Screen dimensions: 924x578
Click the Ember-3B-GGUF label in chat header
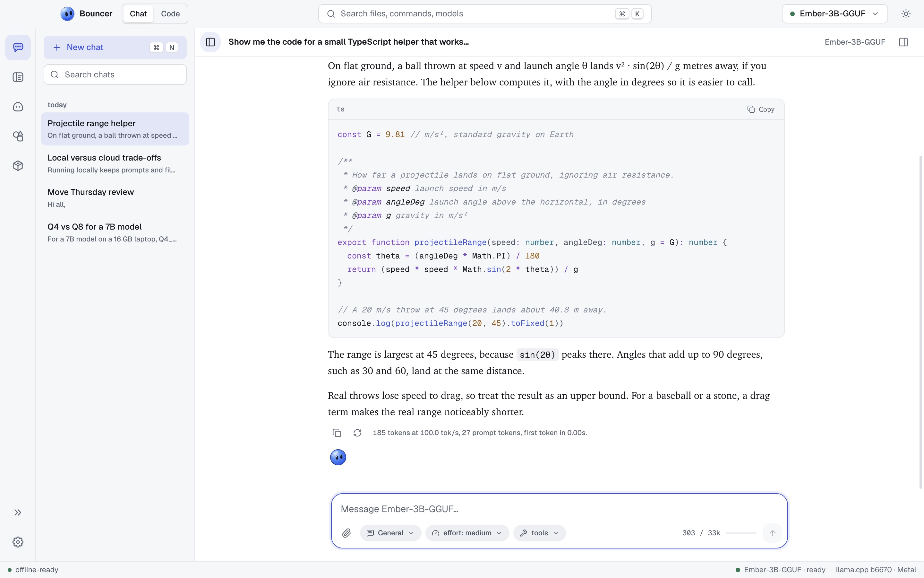[855, 42]
